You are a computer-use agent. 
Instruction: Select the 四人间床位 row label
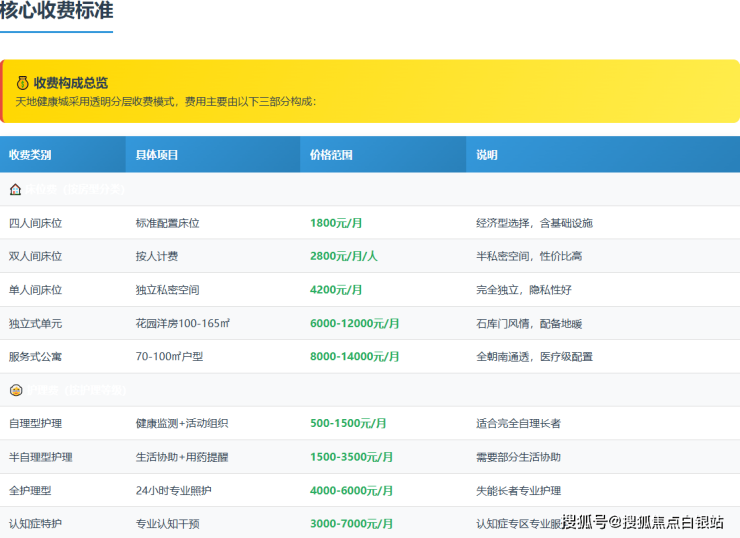[x=35, y=223]
